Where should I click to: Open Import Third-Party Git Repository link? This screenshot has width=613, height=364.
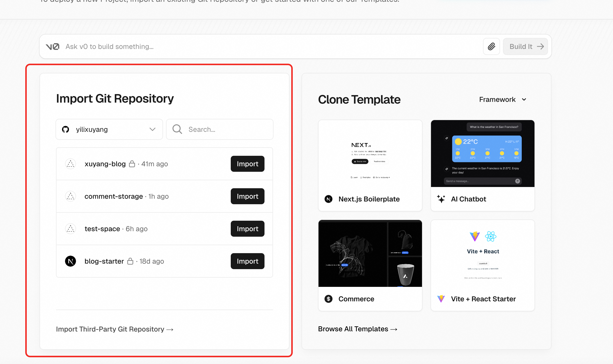[x=115, y=329]
